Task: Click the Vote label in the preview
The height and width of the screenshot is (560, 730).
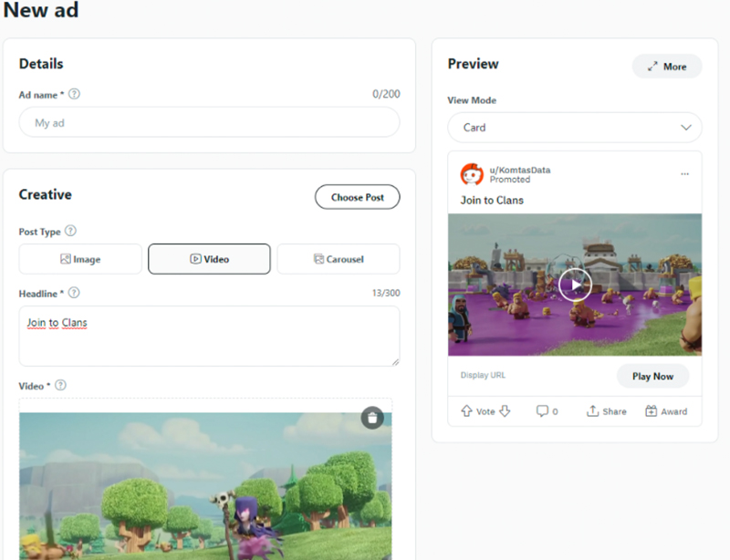Action: [x=485, y=411]
